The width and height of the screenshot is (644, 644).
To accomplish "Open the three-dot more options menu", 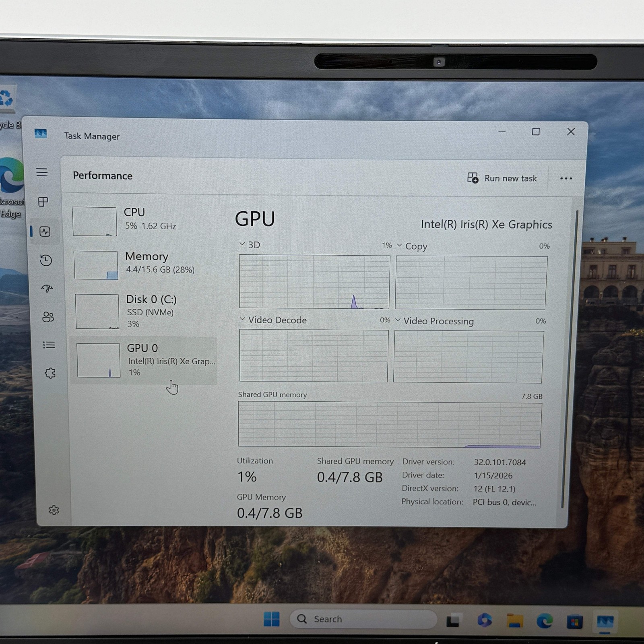I will click(x=566, y=178).
